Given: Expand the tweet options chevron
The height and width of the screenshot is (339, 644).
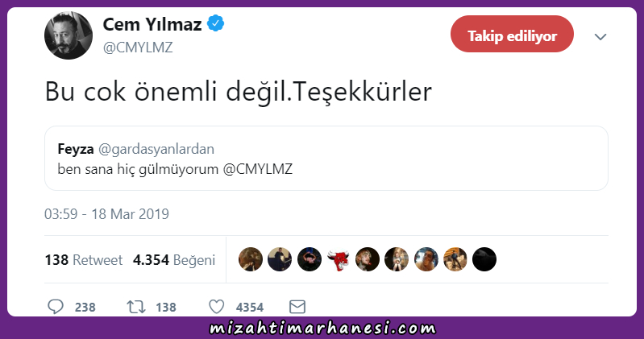Looking at the screenshot, I should (x=600, y=37).
